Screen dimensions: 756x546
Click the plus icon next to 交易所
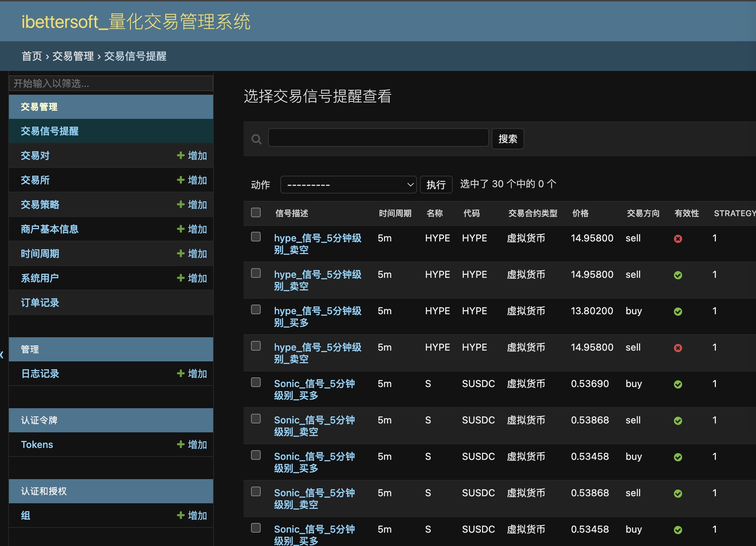(181, 180)
